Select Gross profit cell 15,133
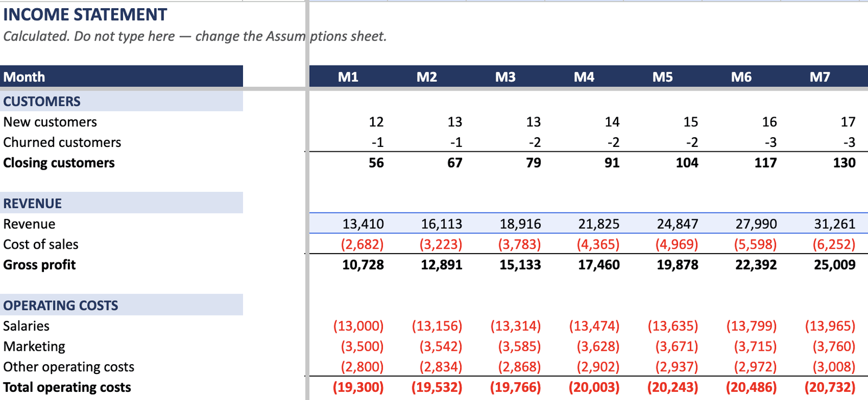 [520, 264]
